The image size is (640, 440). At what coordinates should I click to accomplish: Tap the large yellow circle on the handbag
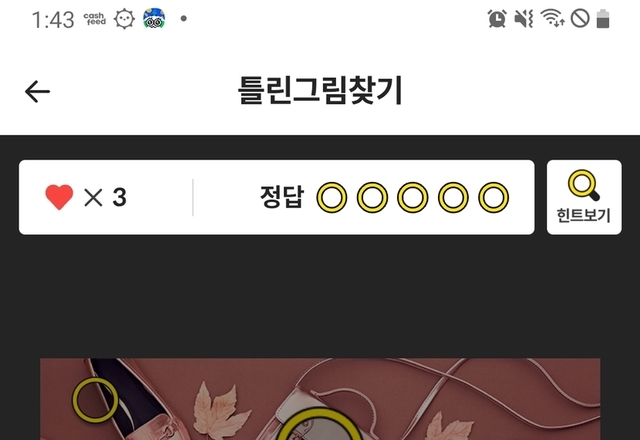pyautogui.click(x=320, y=424)
